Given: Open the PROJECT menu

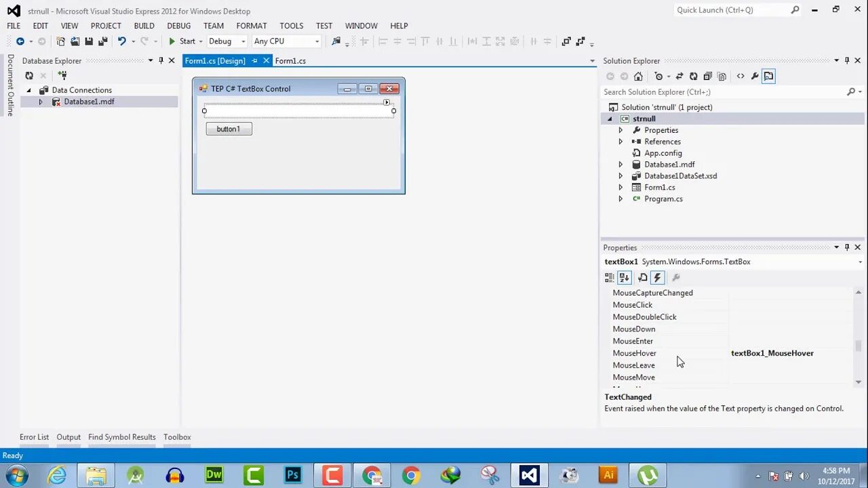Looking at the screenshot, I should [x=106, y=26].
